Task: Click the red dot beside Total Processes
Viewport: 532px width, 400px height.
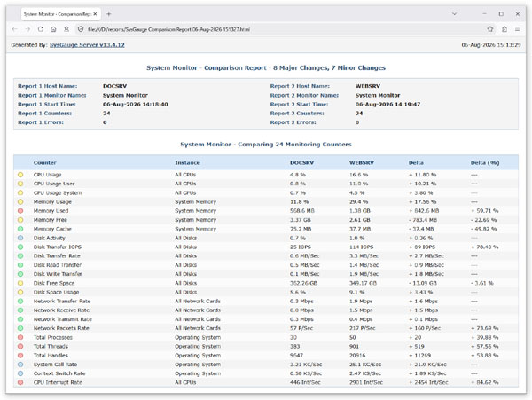Action: pyautogui.click(x=20, y=337)
